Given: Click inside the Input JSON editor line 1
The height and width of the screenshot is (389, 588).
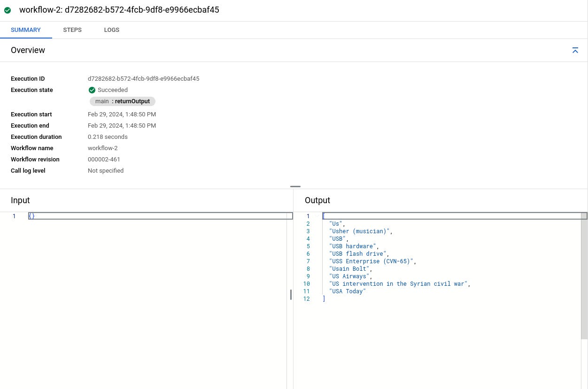Looking at the screenshot, I should (x=160, y=216).
